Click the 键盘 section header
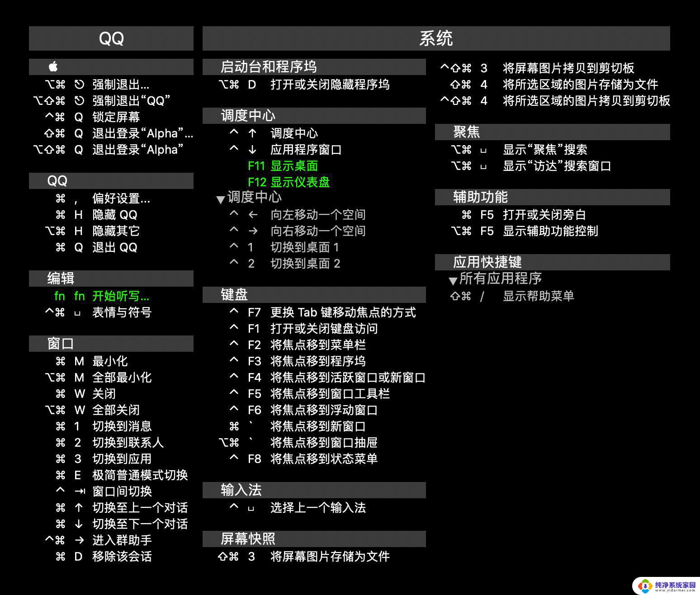Screen dimensions: 700x595 [314, 295]
